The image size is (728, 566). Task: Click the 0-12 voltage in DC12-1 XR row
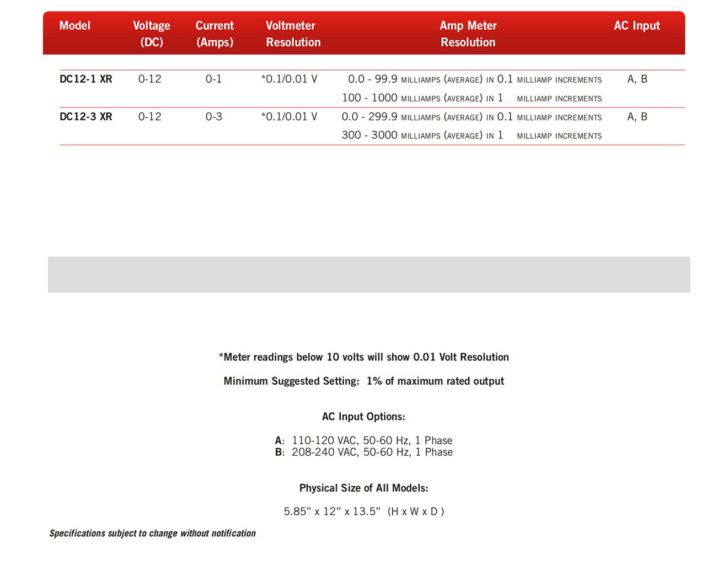tap(150, 79)
